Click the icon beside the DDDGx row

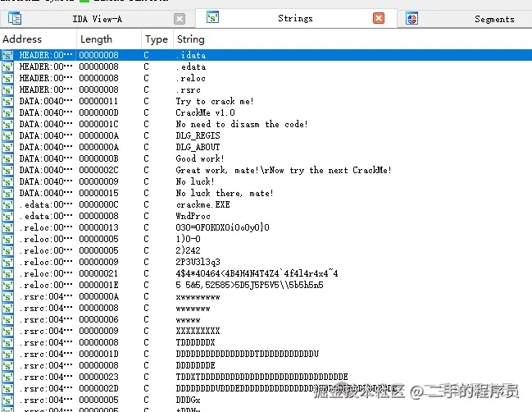tap(8, 401)
